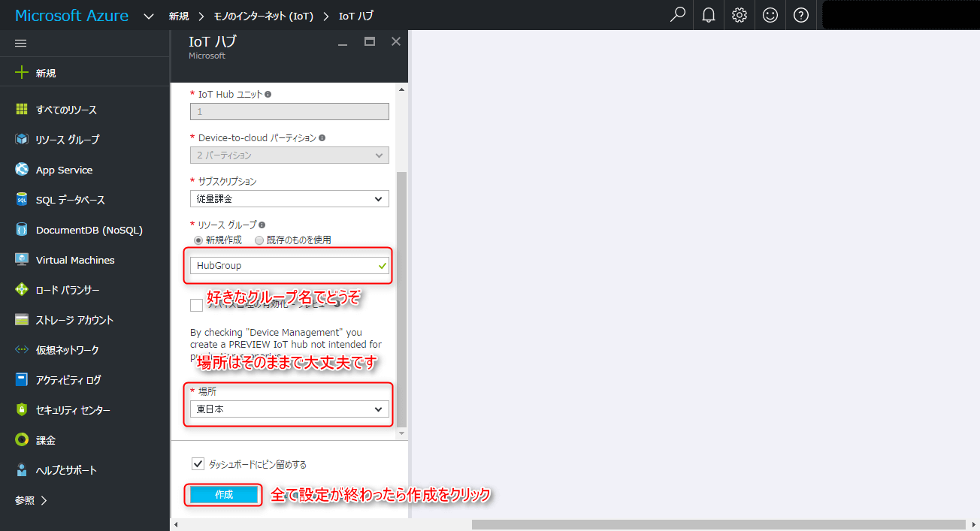Select the 新規作成 radio button
Screen dimensions: 980x531
198,240
